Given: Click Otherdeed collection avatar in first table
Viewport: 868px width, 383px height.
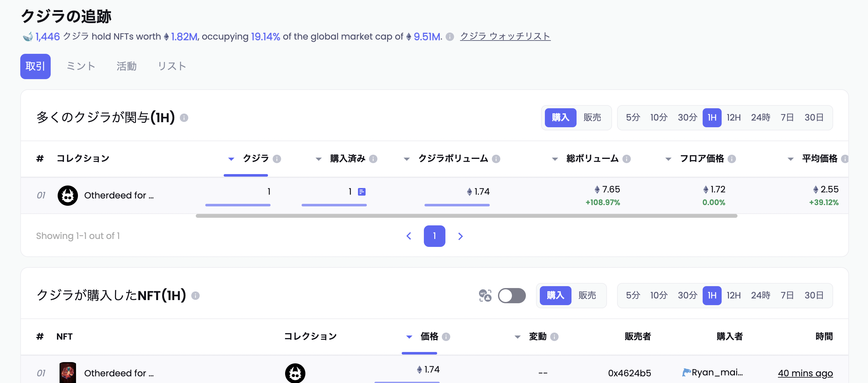Looking at the screenshot, I should point(68,196).
